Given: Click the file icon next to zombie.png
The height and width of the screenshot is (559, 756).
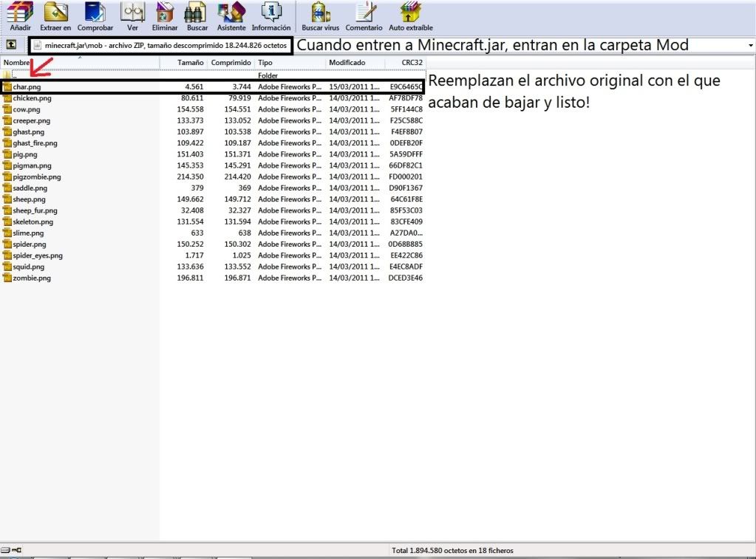Looking at the screenshot, I should 7,278.
